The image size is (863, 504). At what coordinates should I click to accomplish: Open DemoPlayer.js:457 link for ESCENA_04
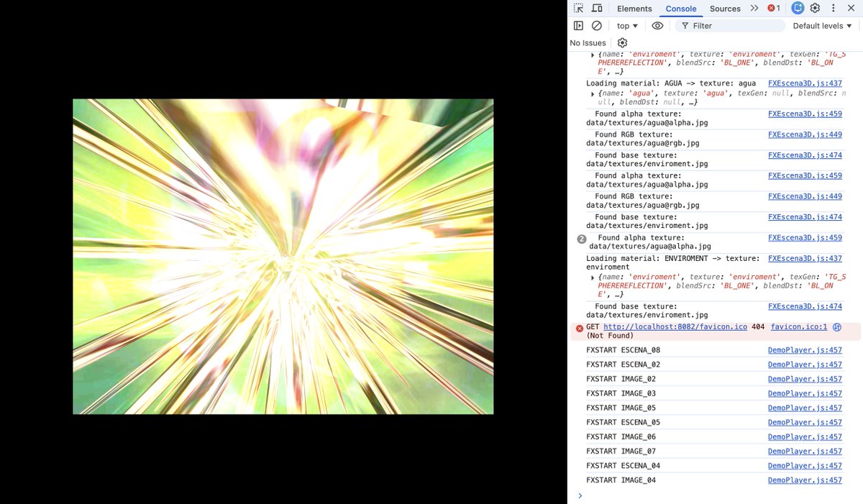[x=805, y=465]
